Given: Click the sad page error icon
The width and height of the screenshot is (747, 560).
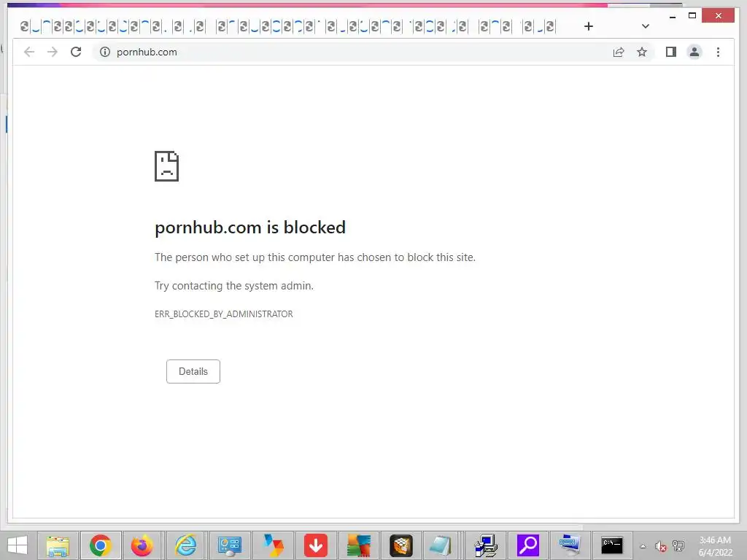Looking at the screenshot, I should click(x=167, y=166).
